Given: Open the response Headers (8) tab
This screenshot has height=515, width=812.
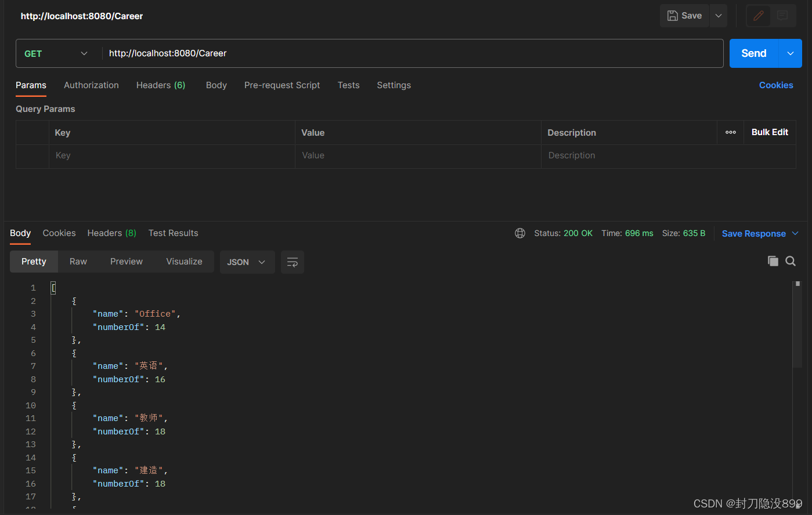Looking at the screenshot, I should (x=112, y=233).
